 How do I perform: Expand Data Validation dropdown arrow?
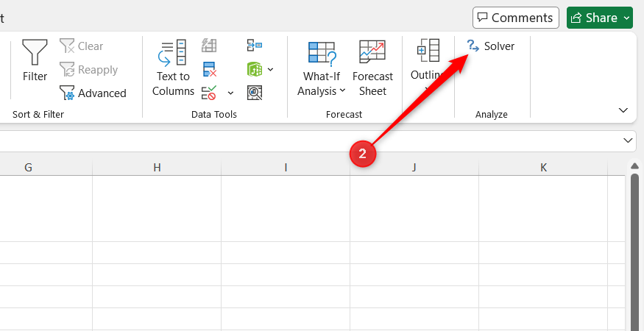[x=231, y=93]
